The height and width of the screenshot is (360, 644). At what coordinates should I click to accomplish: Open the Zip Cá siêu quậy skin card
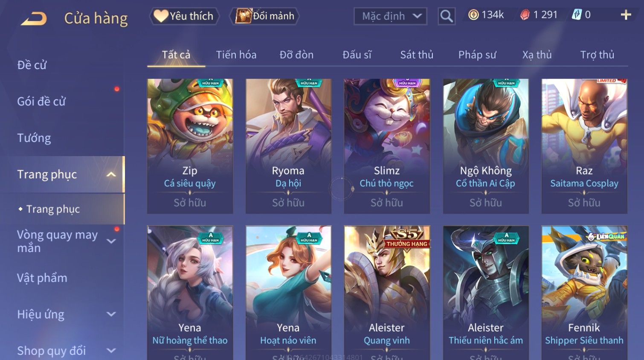pyautogui.click(x=190, y=146)
